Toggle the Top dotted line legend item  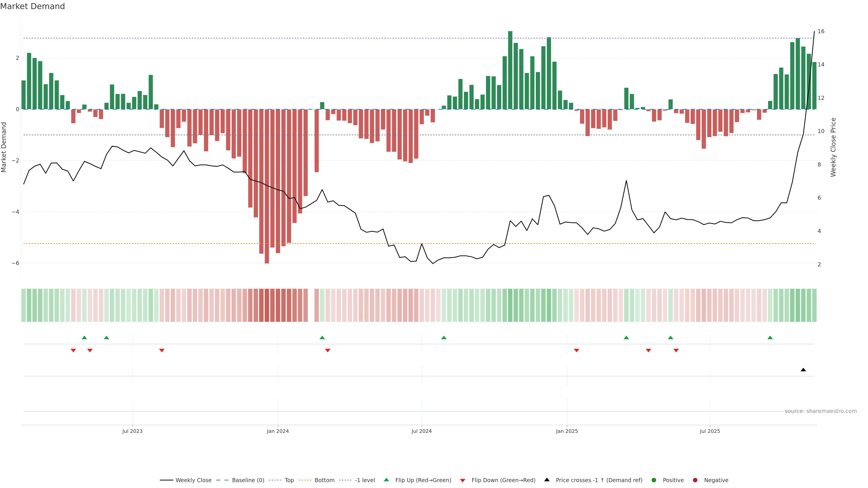[x=289, y=480]
